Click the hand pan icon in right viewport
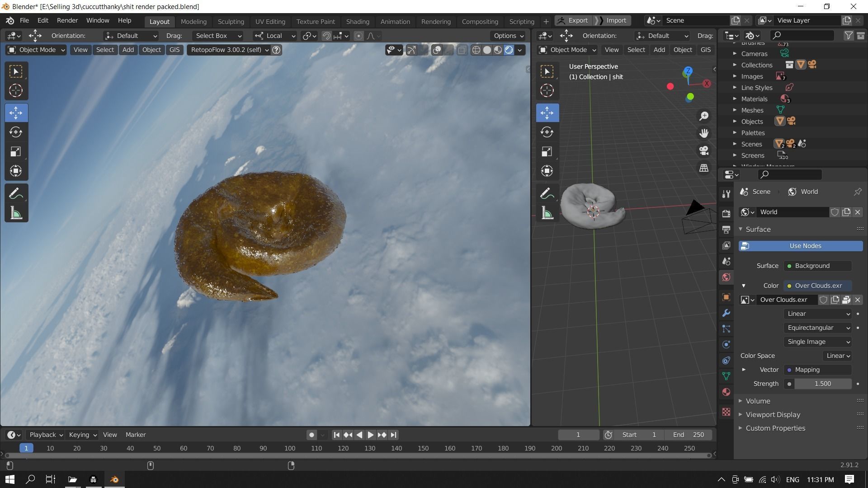The image size is (868, 488). (x=704, y=133)
